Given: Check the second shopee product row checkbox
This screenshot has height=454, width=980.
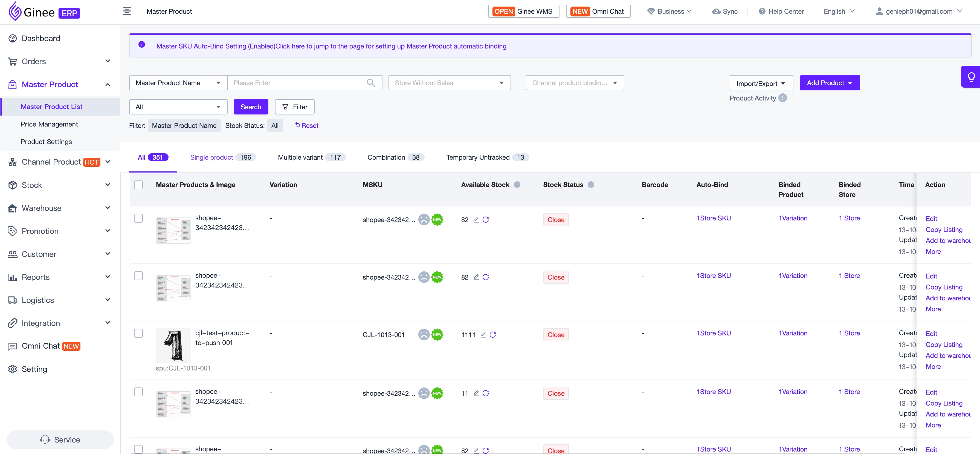Looking at the screenshot, I should tap(138, 276).
